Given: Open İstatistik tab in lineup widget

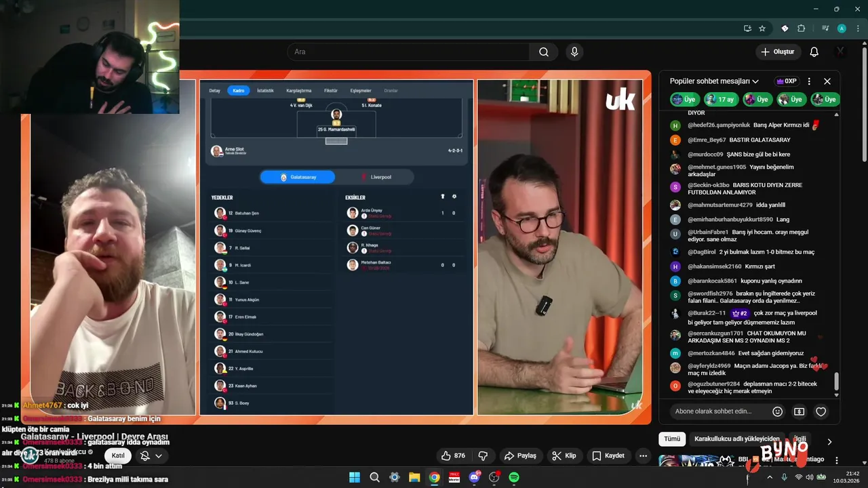Looking at the screenshot, I should tap(265, 90).
